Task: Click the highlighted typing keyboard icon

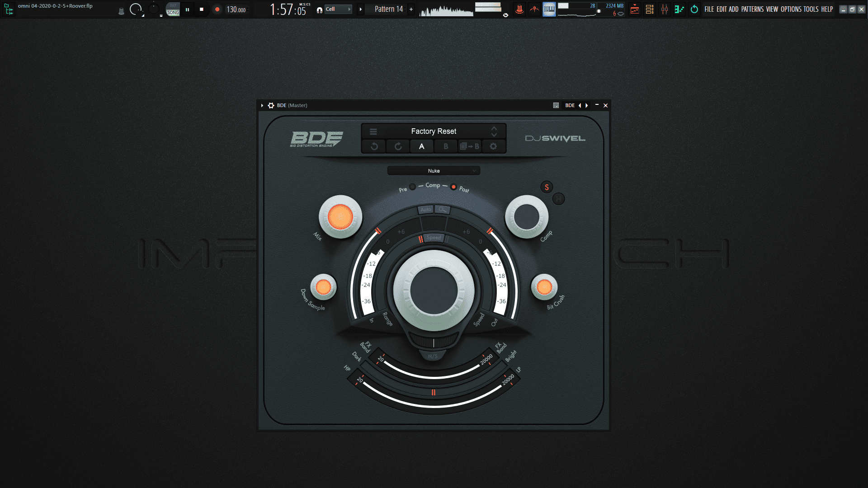Action: click(549, 9)
